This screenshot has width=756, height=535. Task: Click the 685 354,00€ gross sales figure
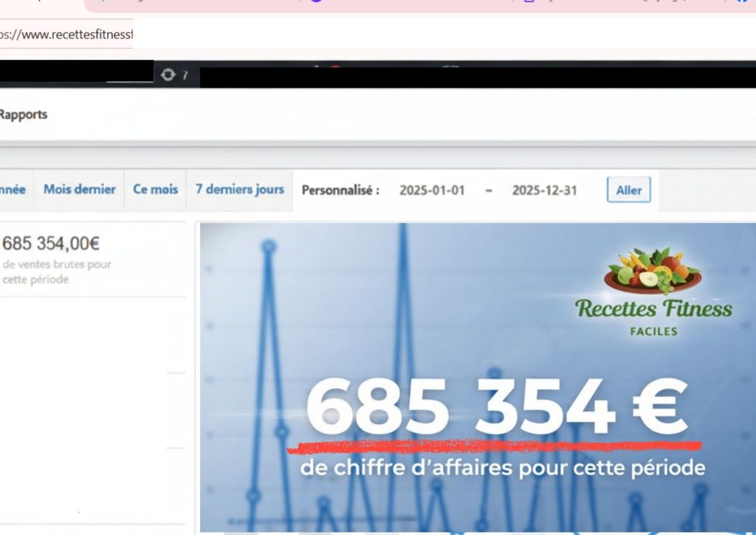coord(51,243)
